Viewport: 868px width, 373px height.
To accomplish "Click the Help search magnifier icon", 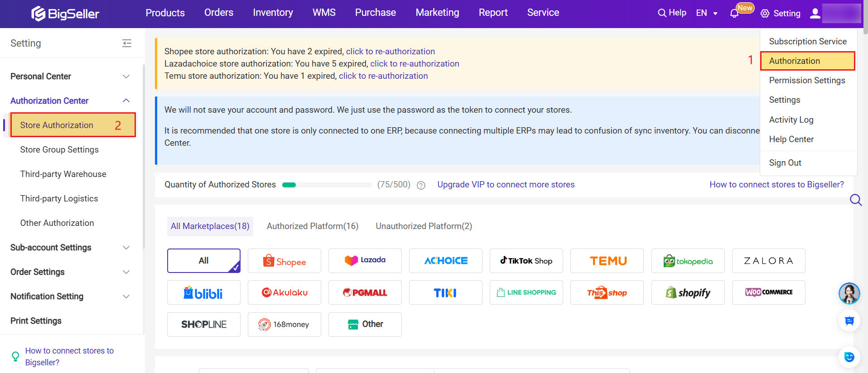I will (662, 13).
